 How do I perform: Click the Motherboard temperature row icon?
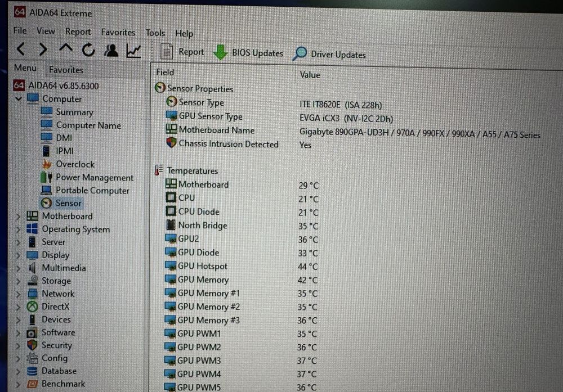point(171,184)
